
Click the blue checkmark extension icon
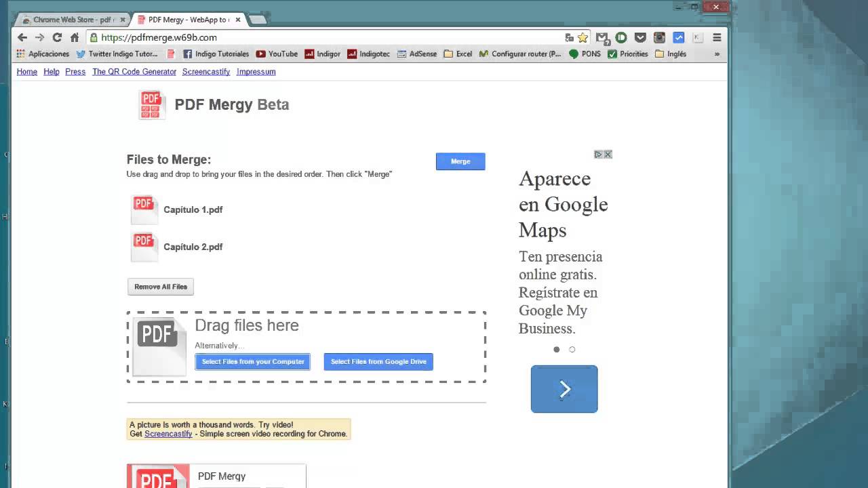click(x=678, y=38)
